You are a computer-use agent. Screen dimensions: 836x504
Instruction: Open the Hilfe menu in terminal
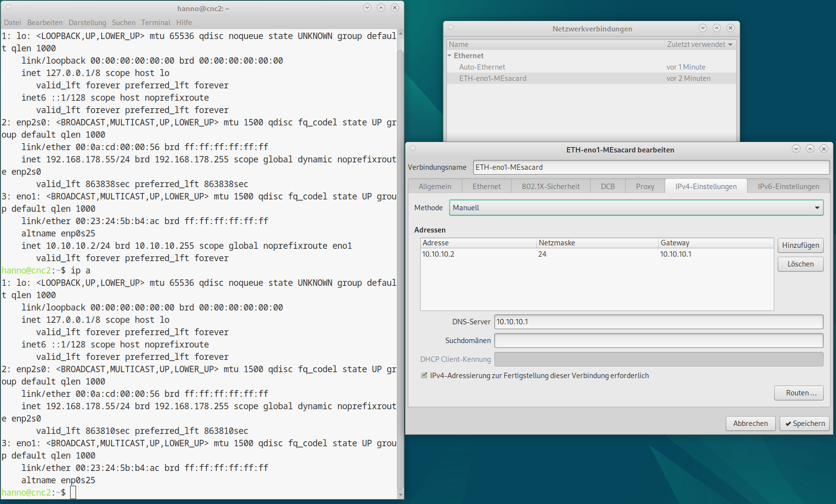pyautogui.click(x=184, y=23)
